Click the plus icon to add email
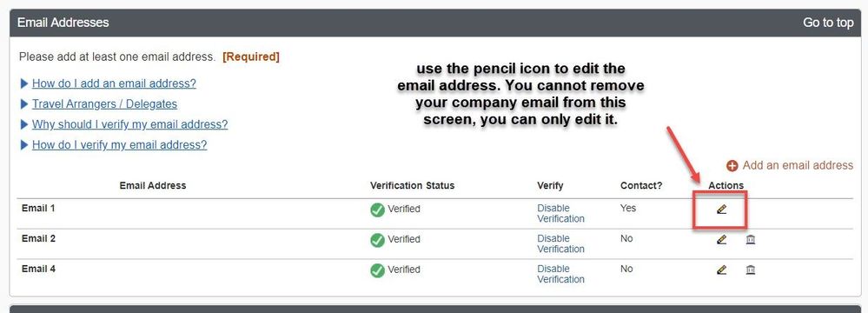868x313 pixels. coord(732,166)
